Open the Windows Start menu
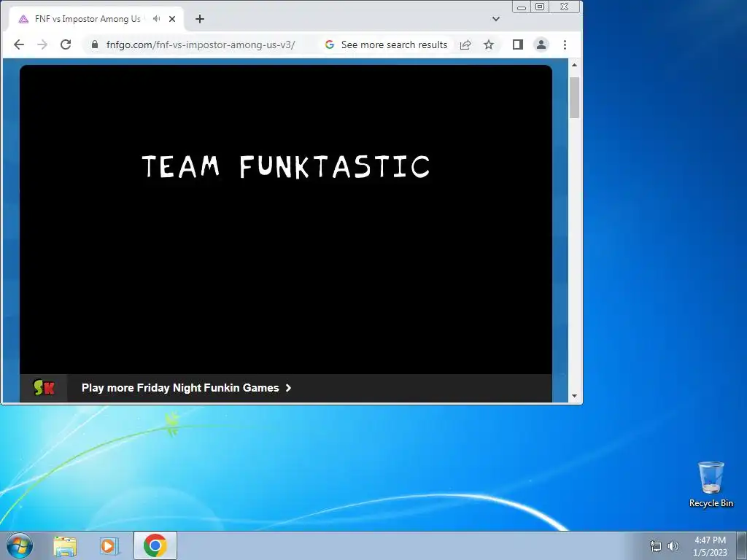This screenshot has width=747, height=560. pyautogui.click(x=20, y=545)
